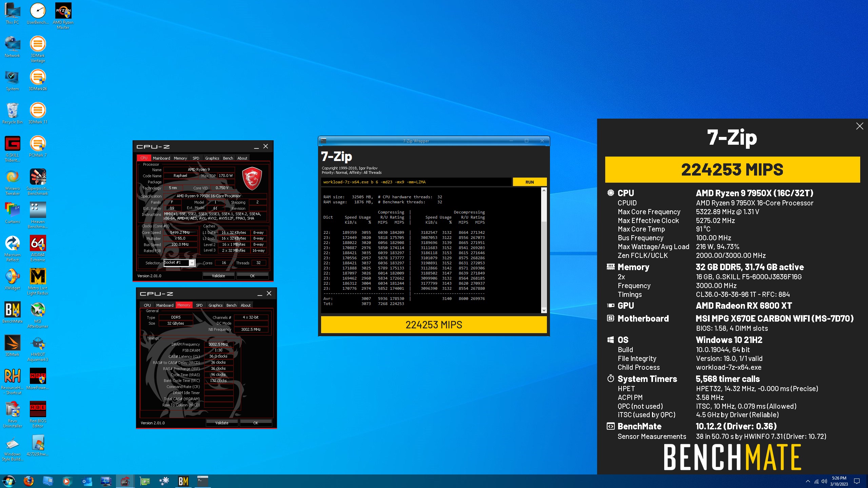Image resolution: width=868 pixels, height=488 pixels.
Task: Open Graphics tab in top CPU-Z window
Action: [x=212, y=158]
